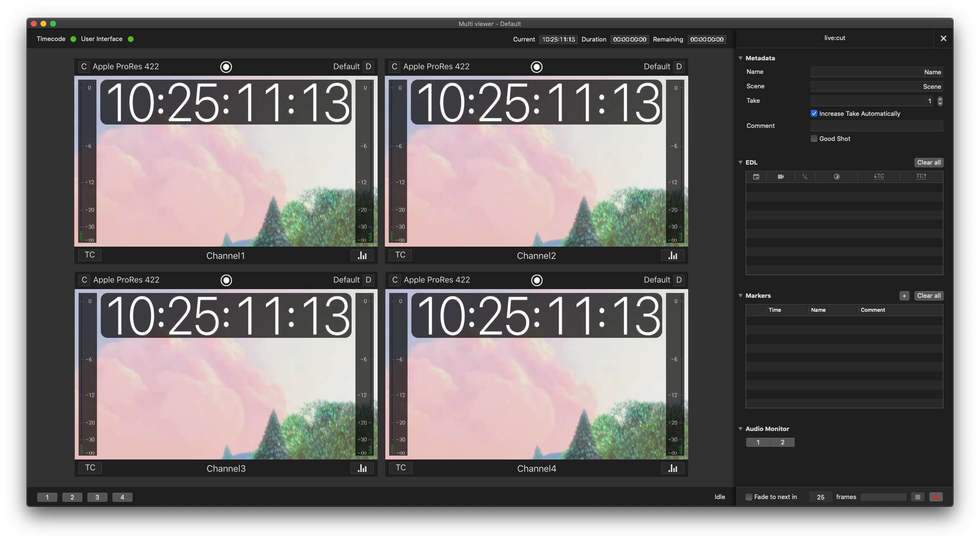This screenshot has width=980, height=542.
Task: Toggle the TC button under Channel1
Action: coord(90,255)
